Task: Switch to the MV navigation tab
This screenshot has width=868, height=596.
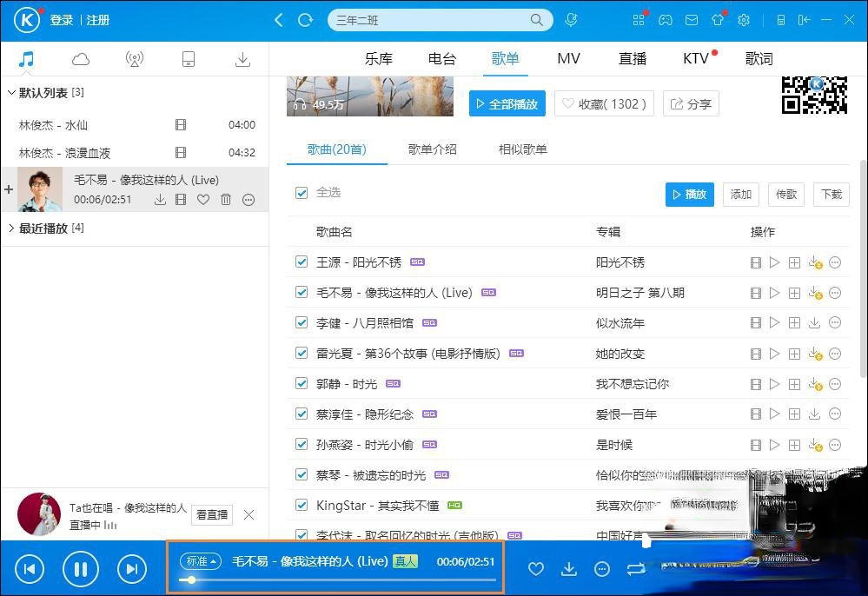Action: [568, 58]
